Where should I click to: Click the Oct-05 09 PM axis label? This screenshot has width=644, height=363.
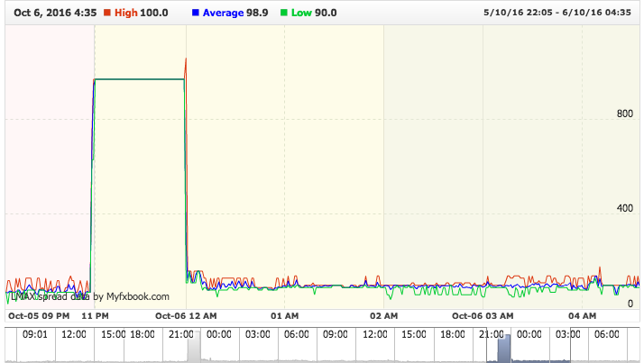tap(39, 316)
